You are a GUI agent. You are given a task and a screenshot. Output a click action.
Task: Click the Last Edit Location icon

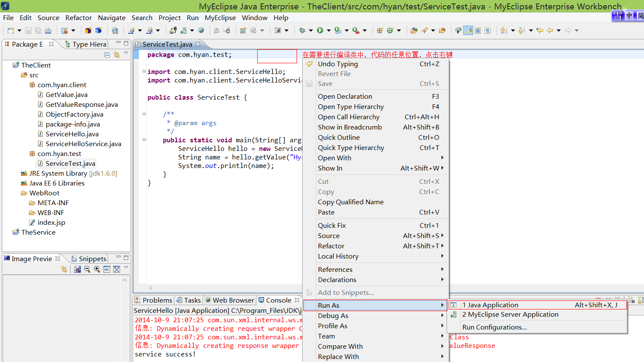coord(540,30)
